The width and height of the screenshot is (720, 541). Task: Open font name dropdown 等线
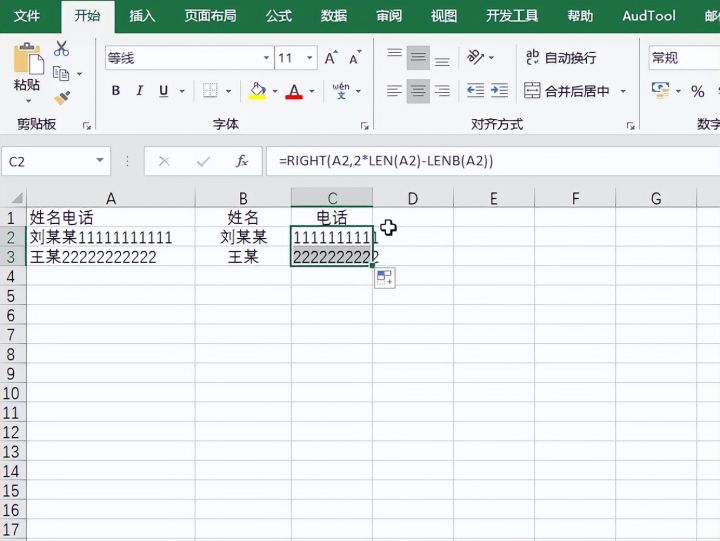[266, 58]
